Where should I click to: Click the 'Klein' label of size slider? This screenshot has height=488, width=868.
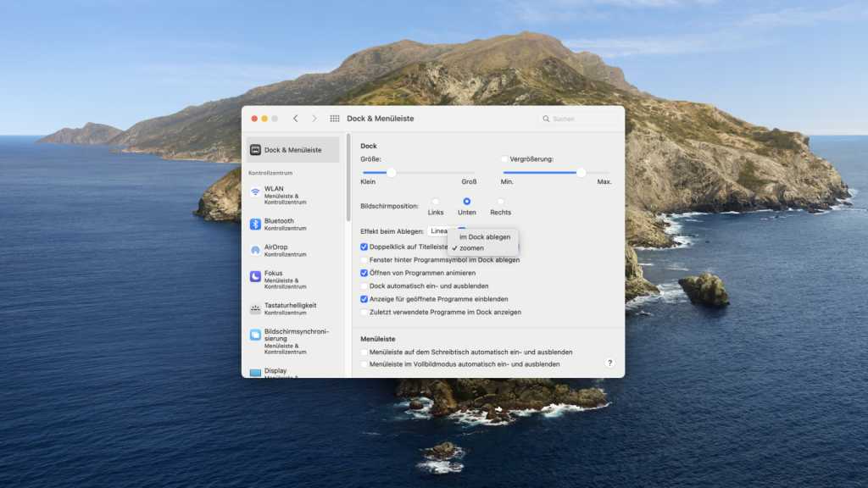368,181
